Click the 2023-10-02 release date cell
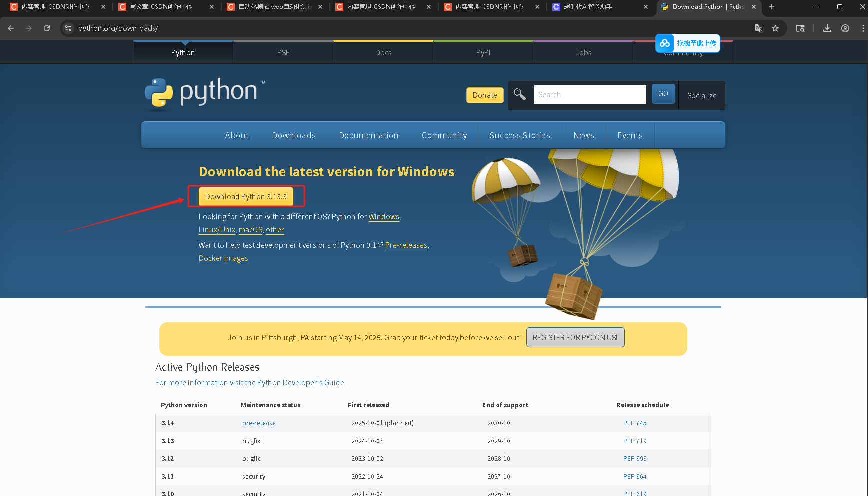 pyautogui.click(x=367, y=458)
